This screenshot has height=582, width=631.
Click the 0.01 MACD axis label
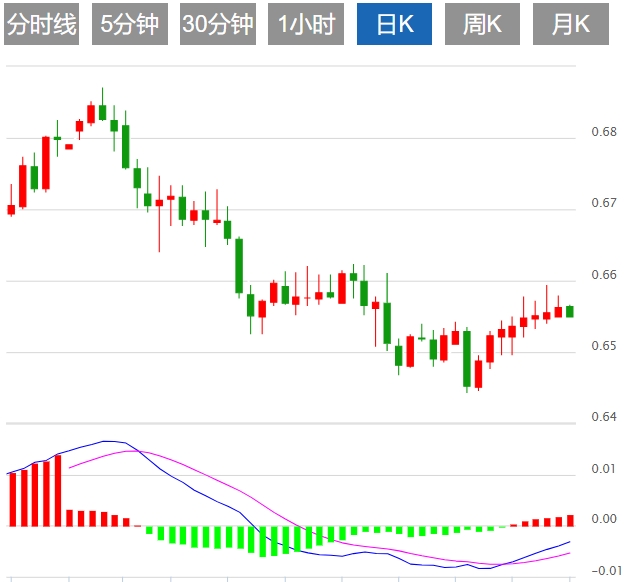tap(604, 468)
